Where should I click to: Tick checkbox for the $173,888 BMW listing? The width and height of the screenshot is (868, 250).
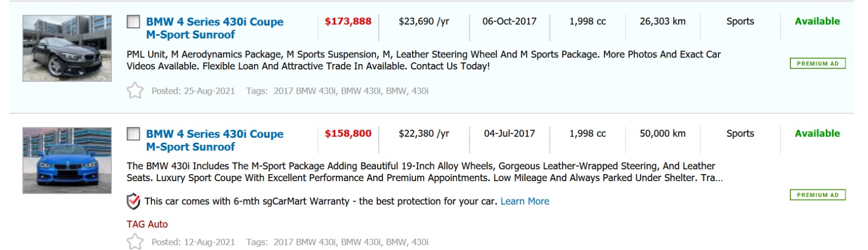pos(133,22)
